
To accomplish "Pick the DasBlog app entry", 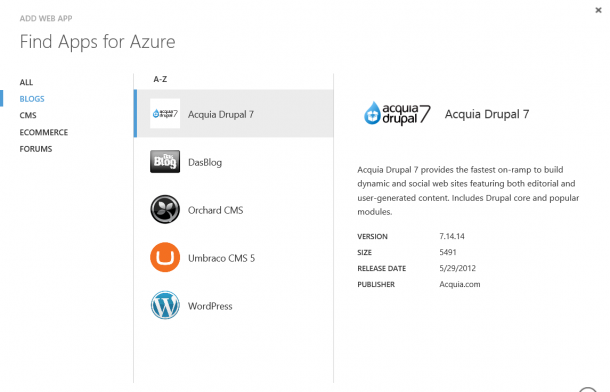I will pos(233,161).
